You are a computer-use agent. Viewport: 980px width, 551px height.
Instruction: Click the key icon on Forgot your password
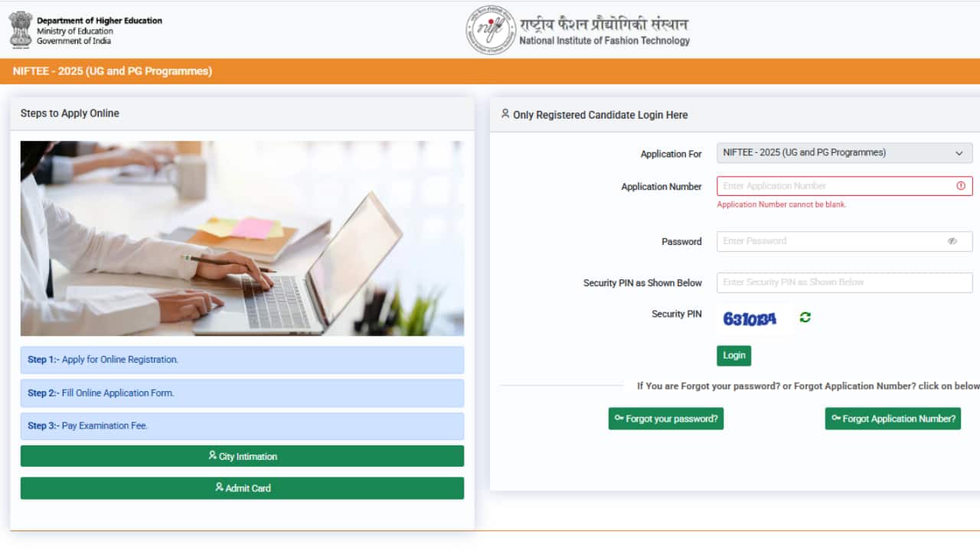[619, 418]
